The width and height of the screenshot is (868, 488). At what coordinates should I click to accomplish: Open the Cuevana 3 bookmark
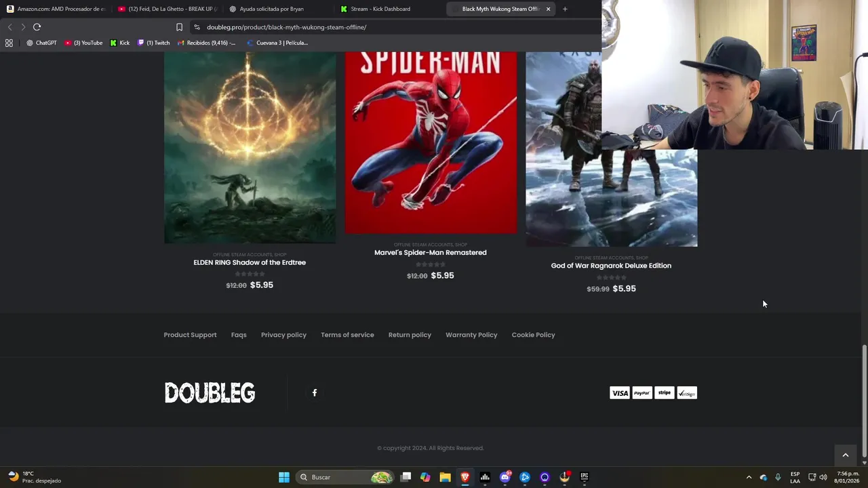(x=277, y=43)
